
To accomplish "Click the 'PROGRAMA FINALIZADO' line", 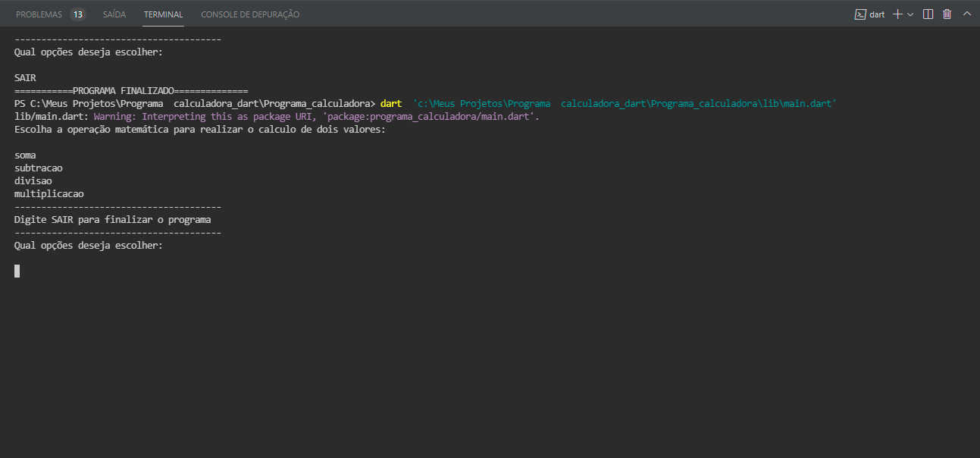I will click(x=131, y=90).
